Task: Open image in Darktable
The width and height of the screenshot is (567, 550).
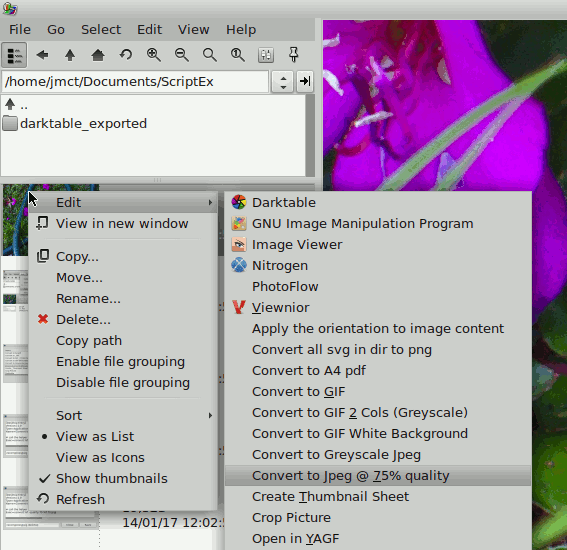Action: click(x=378, y=202)
